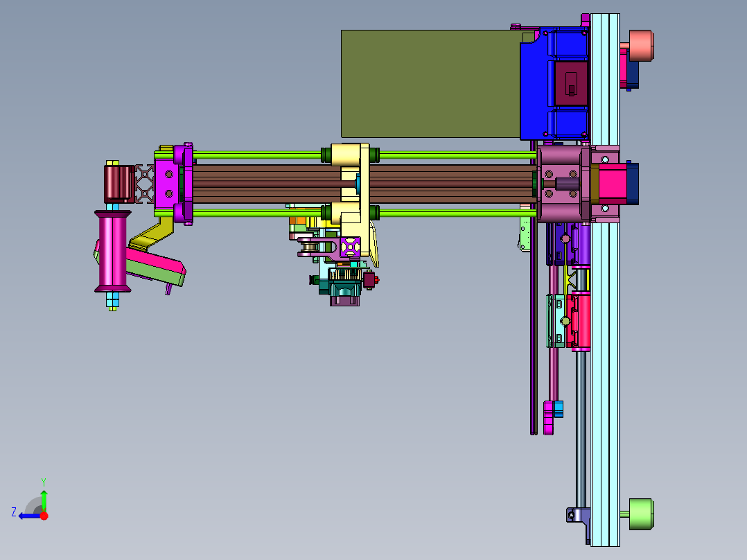Click the truss-patterned extrusion end on left
Viewport: 747px width, 560px height.
pos(145,184)
